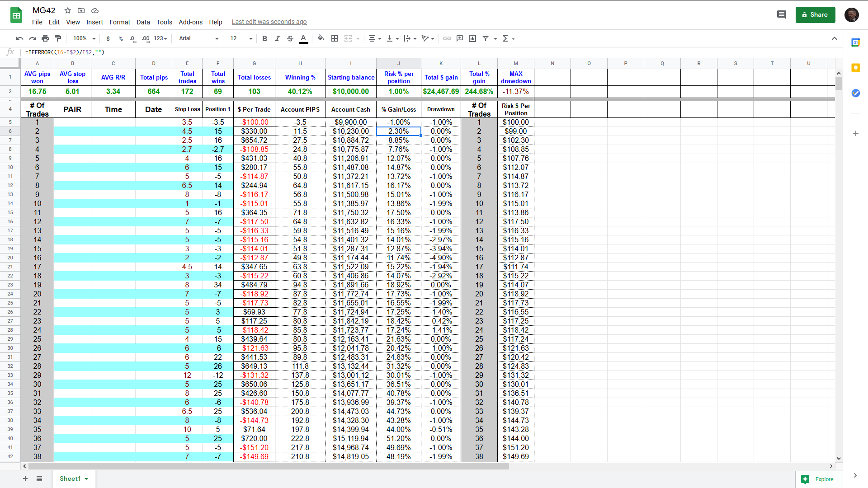Screen dimensions: 868x488
Task: Click the paint format icon
Action: 58,38
